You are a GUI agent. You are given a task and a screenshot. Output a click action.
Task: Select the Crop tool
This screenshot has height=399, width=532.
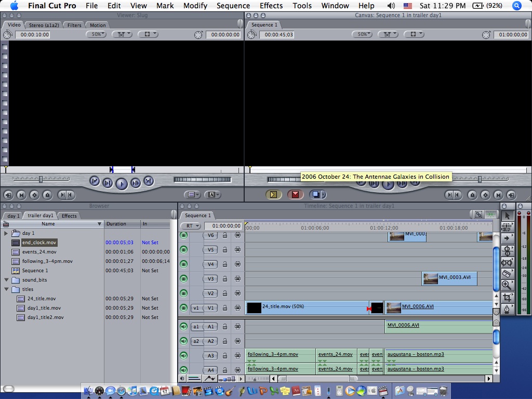pyautogui.click(x=507, y=298)
